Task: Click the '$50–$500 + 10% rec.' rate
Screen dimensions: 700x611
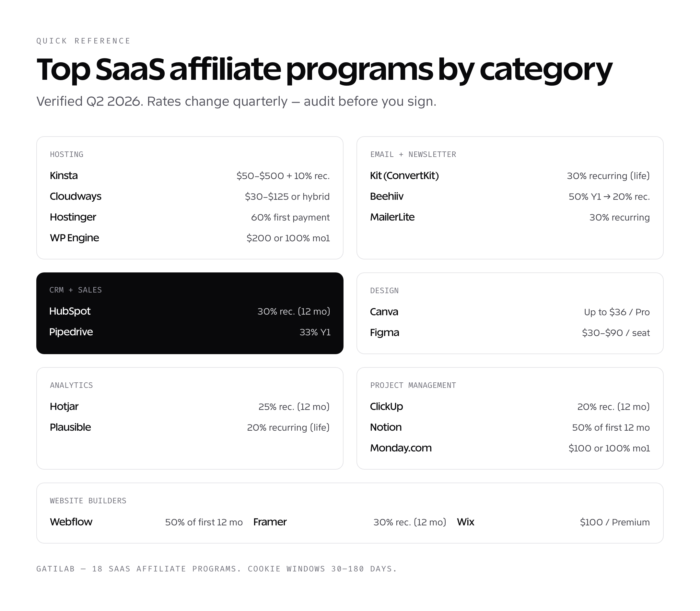Action: [x=283, y=176]
